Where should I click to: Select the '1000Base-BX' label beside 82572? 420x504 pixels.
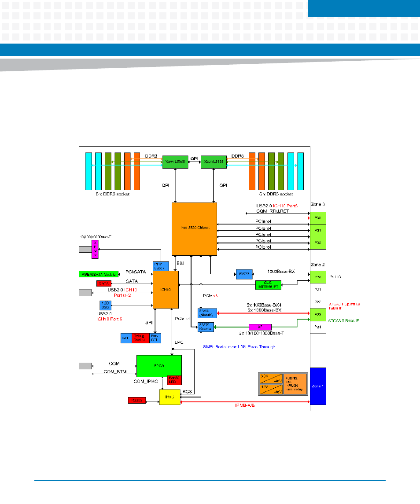281,272
